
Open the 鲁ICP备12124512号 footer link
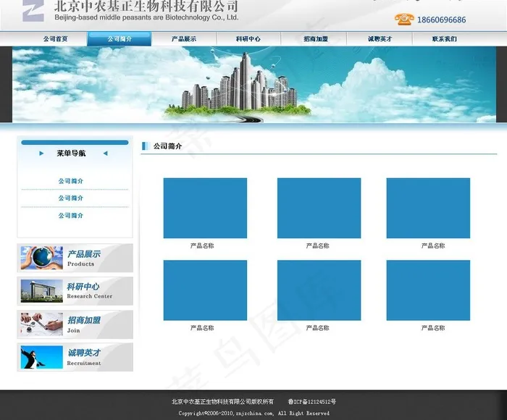(x=311, y=402)
